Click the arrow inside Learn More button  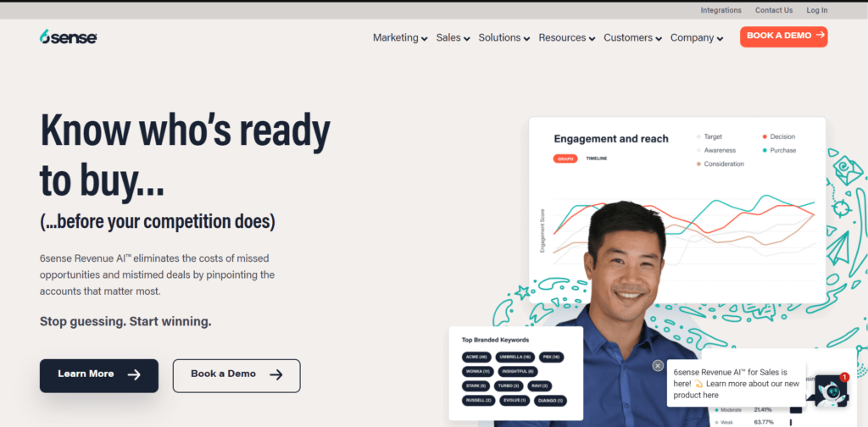[134, 374]
